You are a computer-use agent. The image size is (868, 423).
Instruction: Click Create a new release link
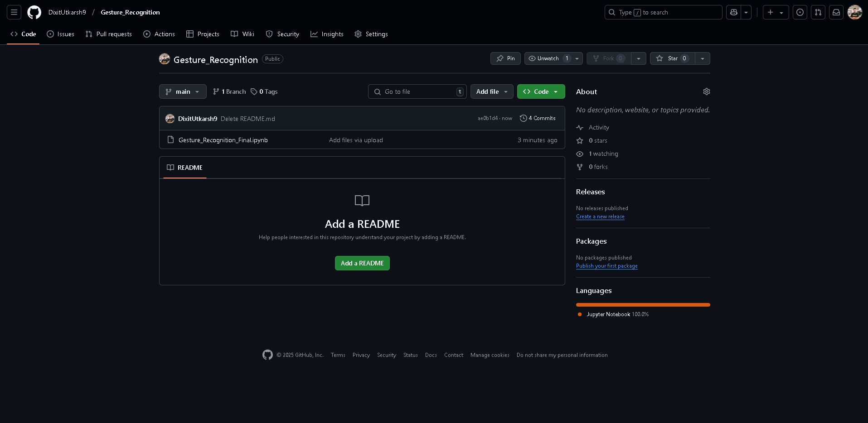pyautogui.click(x=600, y=216)
